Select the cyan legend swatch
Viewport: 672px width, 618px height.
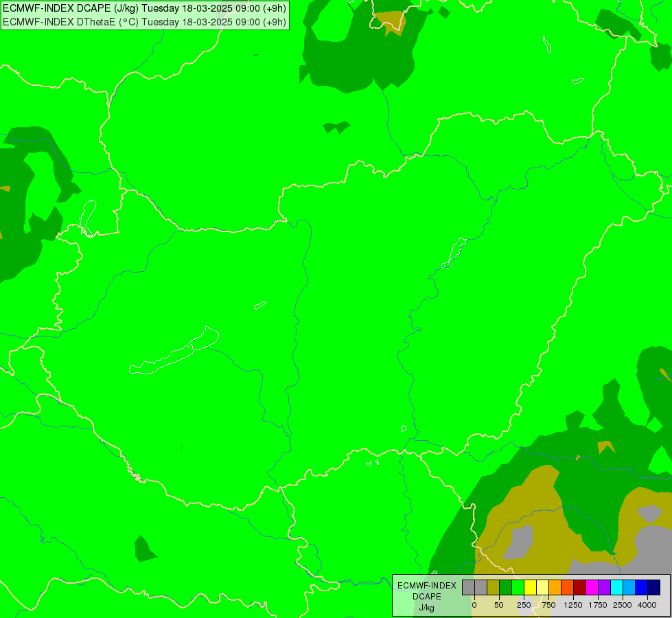pyautogui.click(x=616, y=587)
